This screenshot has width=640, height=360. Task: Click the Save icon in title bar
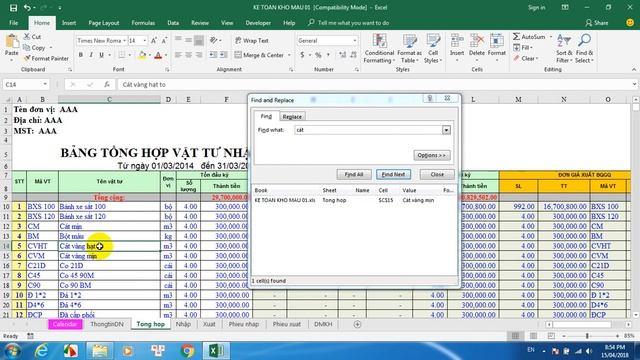coord(13,8)
